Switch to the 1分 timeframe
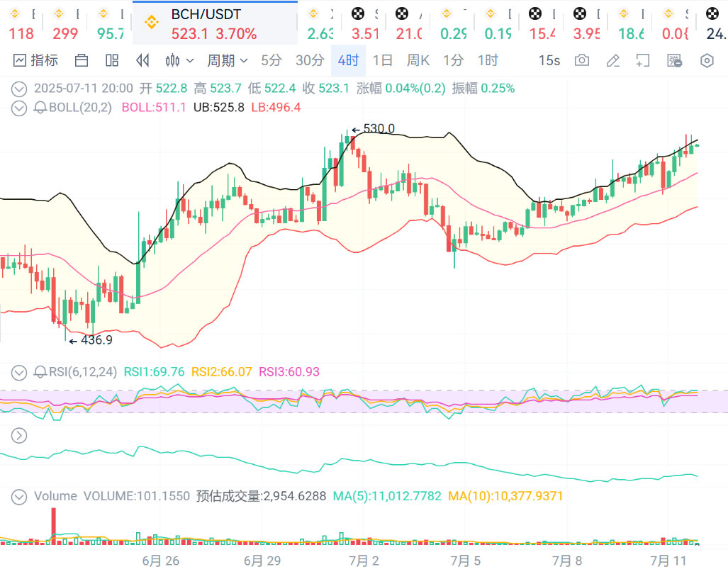 [453, 60]
